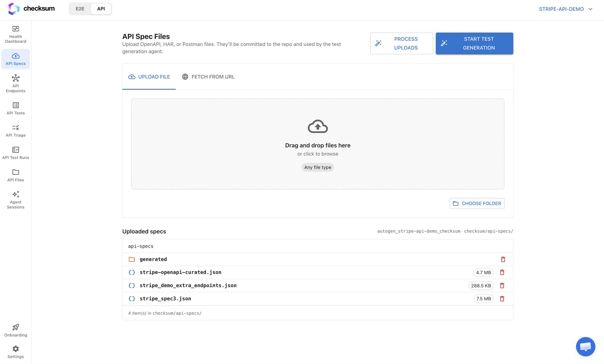Click Start Test Generation button
This screenshot has width=604, height=364.
[474, 43]
